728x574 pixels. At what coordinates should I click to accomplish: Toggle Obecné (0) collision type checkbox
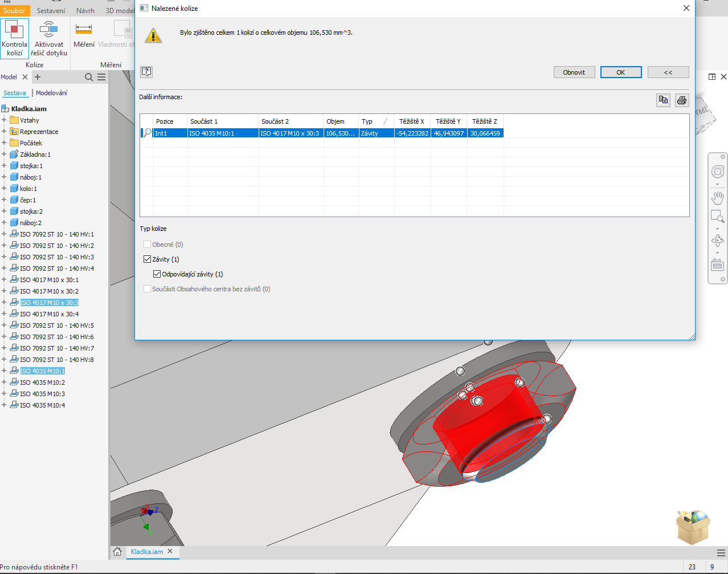pos(147,245)
